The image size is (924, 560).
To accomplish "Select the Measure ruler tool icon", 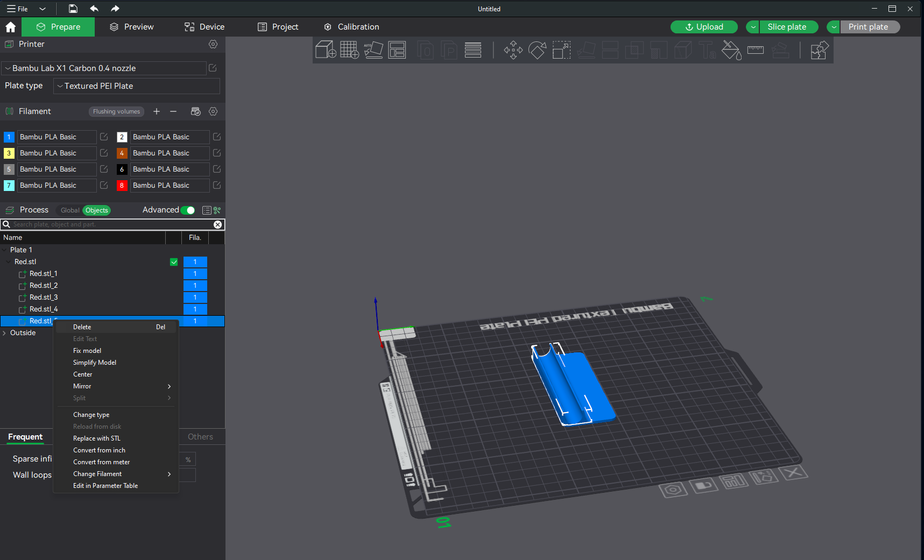I will coord(756,50).
